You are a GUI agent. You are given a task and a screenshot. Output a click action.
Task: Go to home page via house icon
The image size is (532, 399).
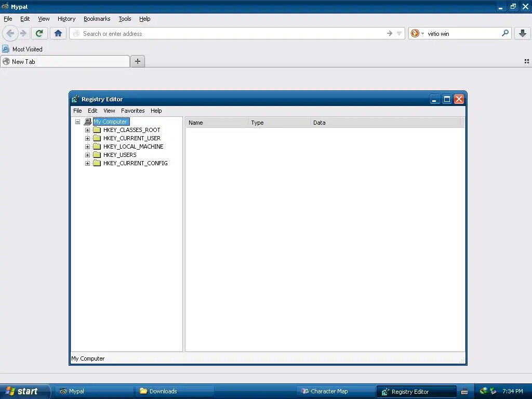click(x=58, y=33)
